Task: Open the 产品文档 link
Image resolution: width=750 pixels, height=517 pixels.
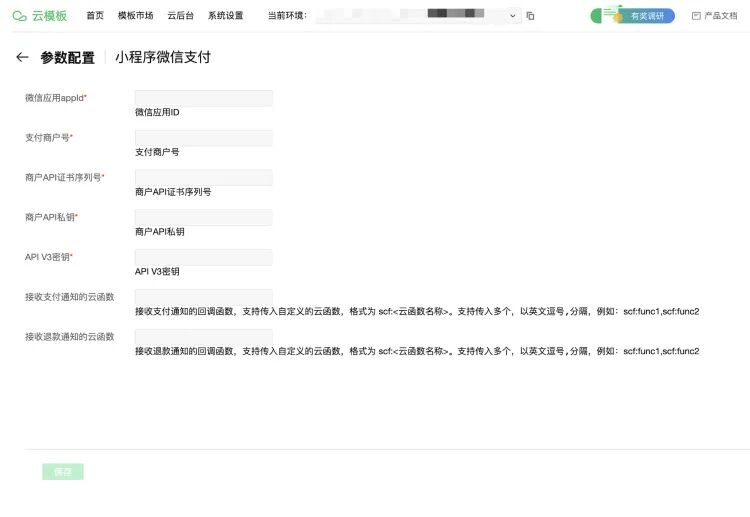Action: 720,16
